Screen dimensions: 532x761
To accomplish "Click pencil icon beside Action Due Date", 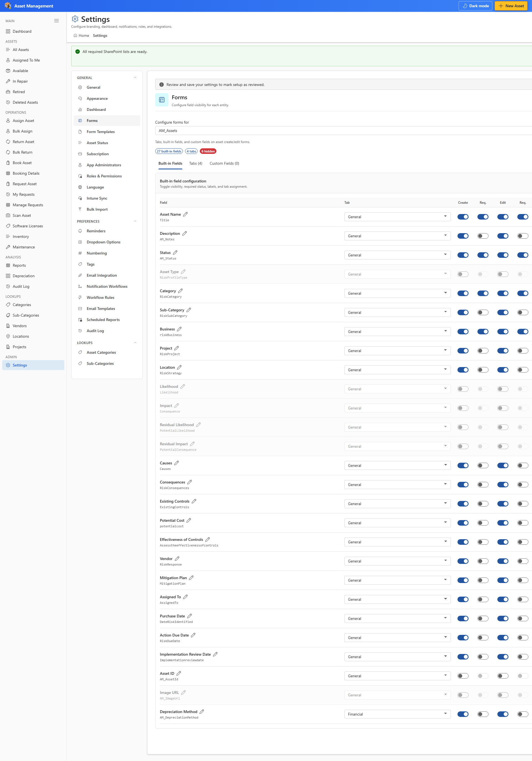I will (193, 635).
